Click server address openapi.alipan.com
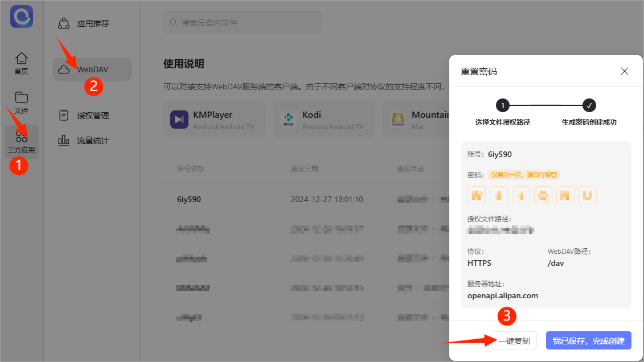Viewport: 644px width, 362px height. (503, 295)
